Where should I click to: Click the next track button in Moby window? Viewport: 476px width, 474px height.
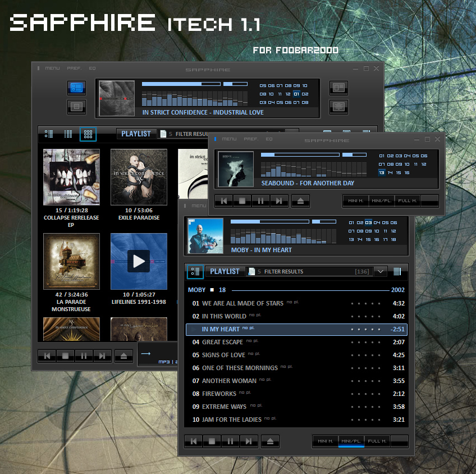pos(249,441)
